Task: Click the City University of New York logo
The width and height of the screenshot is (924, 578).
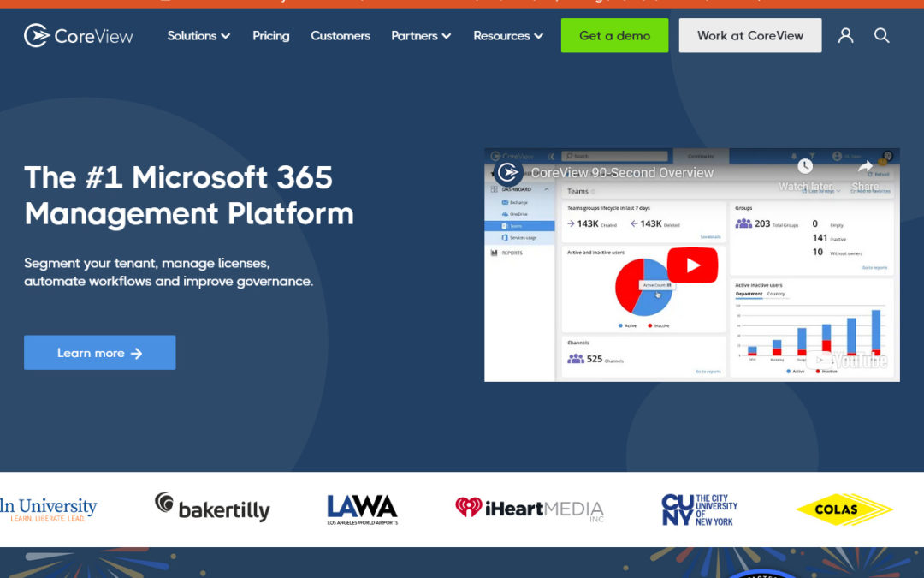Action: 700,509
